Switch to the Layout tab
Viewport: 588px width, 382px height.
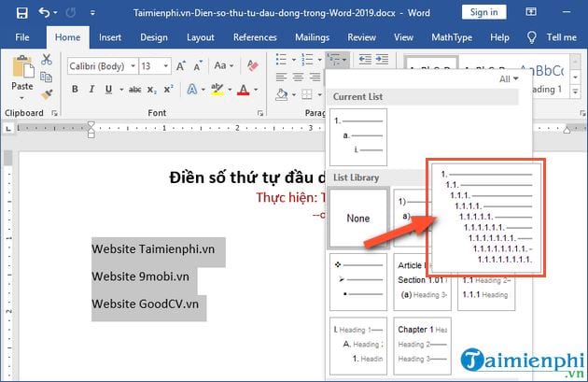[x=201, y=37]
